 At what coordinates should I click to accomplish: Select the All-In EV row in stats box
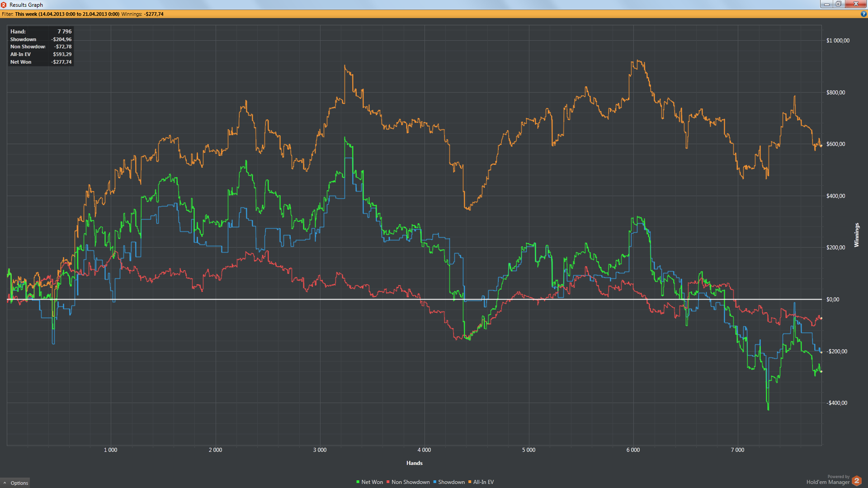pyautogui.click(x=41, y=54)
